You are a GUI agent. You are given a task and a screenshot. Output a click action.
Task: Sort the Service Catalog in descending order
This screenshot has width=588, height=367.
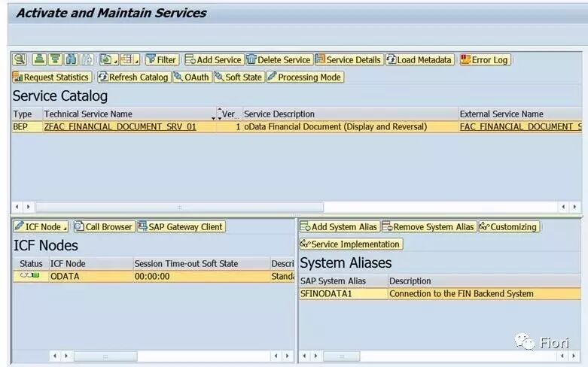point(55,59)
